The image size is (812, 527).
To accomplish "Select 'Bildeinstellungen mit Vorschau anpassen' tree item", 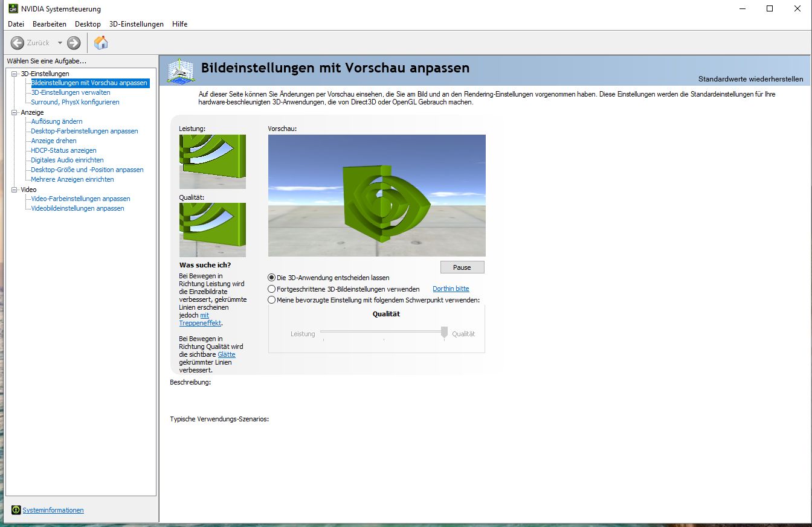I will coord(89,83).
